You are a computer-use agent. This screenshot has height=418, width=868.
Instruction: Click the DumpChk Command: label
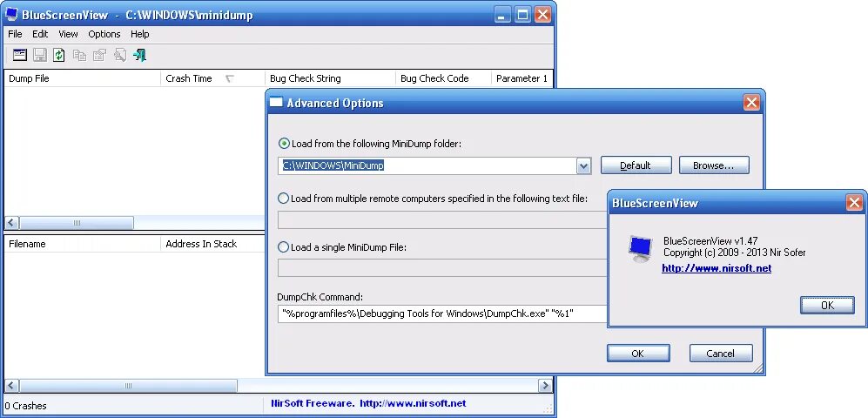[320, 297]
